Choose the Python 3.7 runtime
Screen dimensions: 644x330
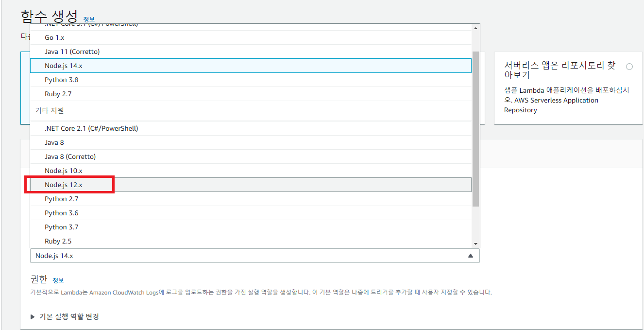(62, 226)
